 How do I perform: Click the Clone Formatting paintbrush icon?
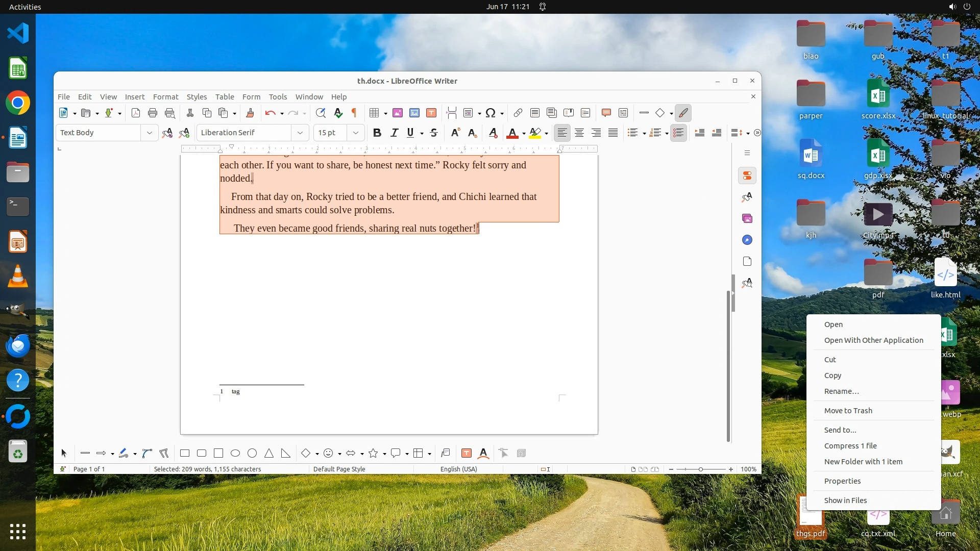pyautogui.click(x=250, y=113)
